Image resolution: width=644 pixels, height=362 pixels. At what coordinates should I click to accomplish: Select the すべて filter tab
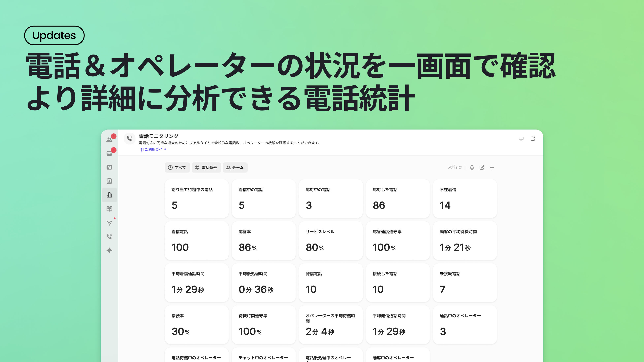[177, 167]
